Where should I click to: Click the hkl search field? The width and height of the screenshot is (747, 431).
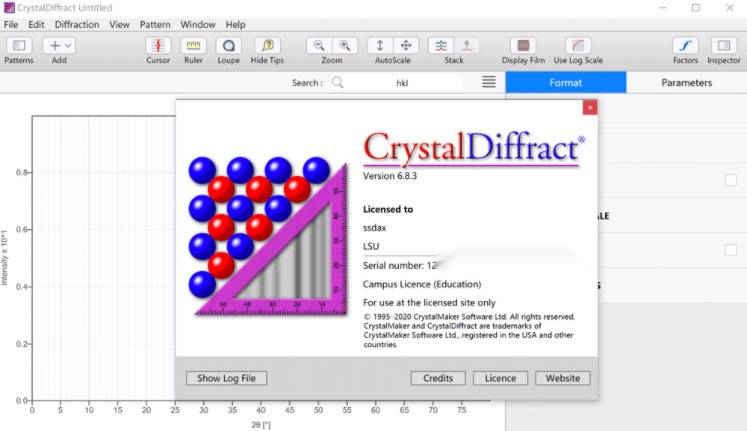(402, 83)
